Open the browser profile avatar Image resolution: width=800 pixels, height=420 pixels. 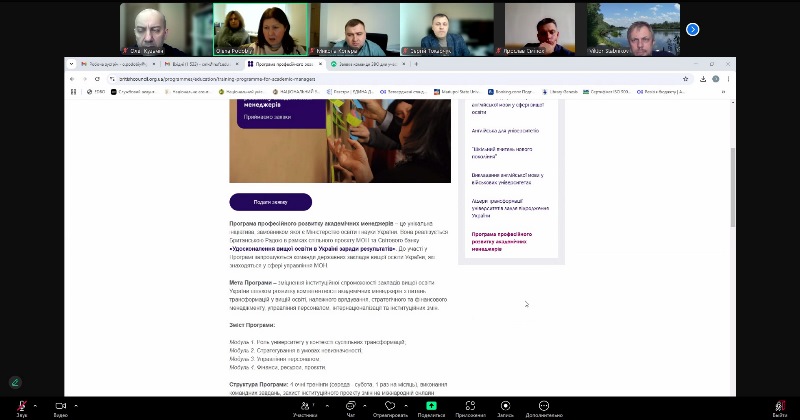tap(715, 79)
